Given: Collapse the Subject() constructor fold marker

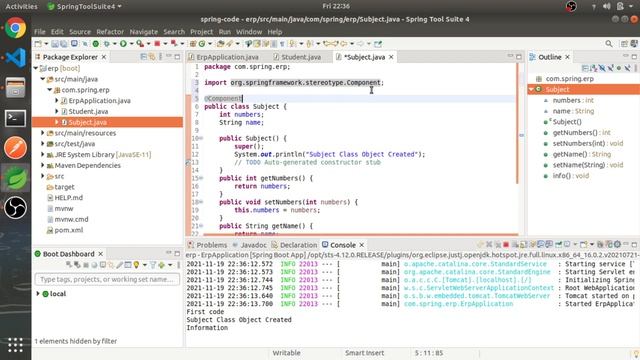Looking at the screenshot, I should (x=201, y=138).
